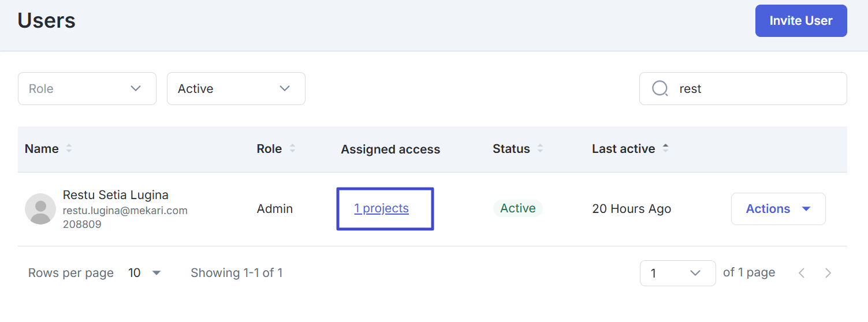Open the Role filter dropdown
868x322 pixels.
coord(87,89)
